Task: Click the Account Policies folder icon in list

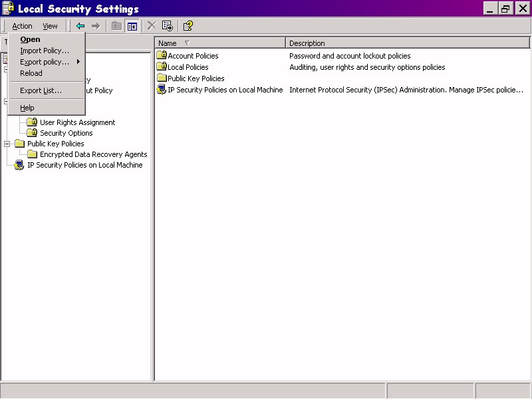Action: click(161, 56)
